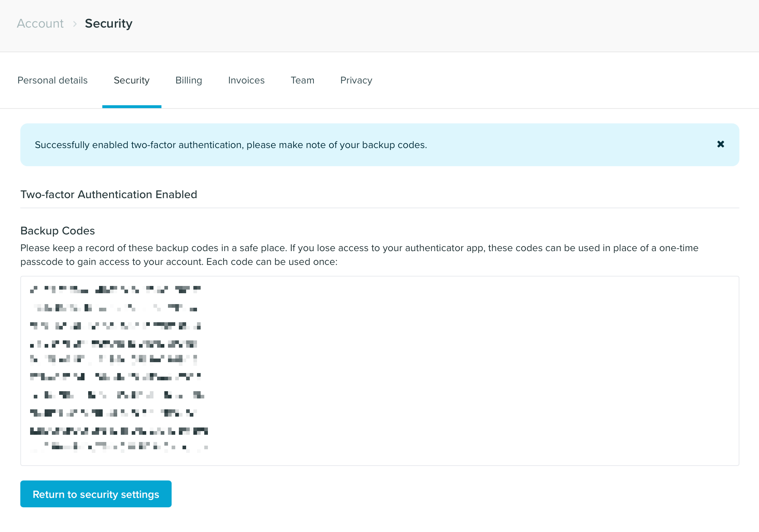Click the breadcrumb chevron separator
Screen dimensions: 759x532
click(75, 24)
